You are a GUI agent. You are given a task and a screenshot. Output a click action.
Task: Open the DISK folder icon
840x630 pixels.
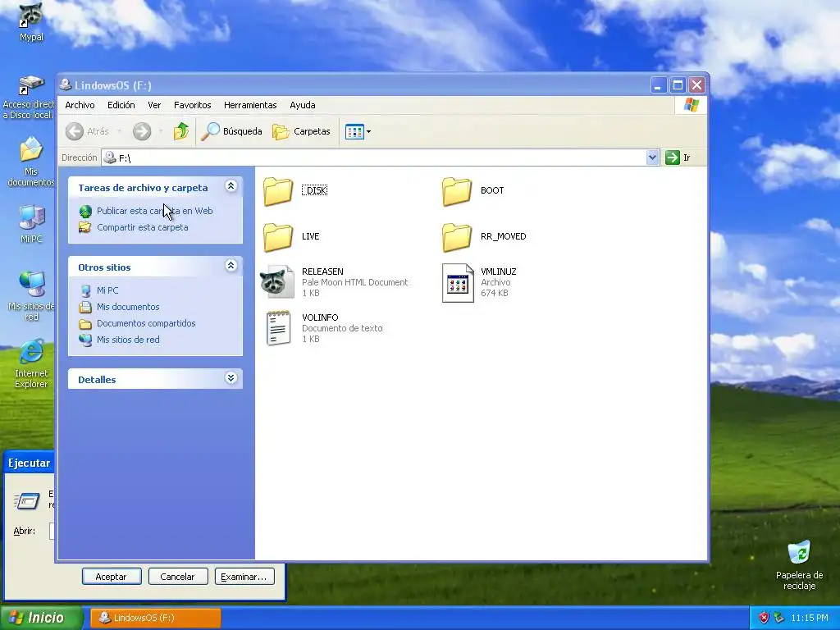coord(278,191)
